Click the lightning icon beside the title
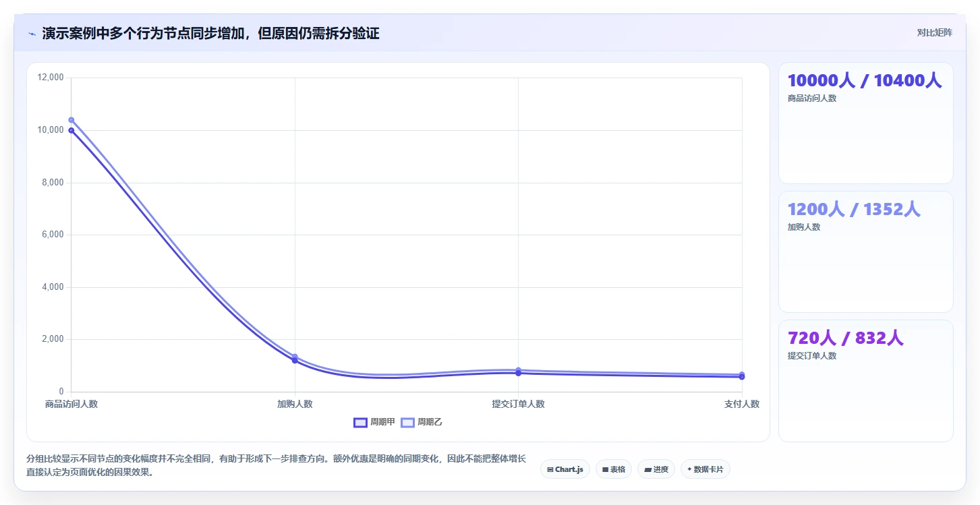 (x=32, y=33)
